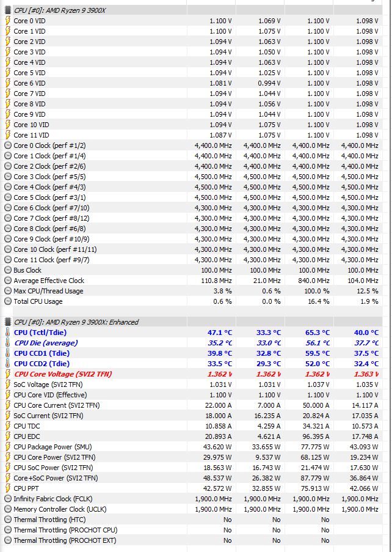Select 'CPU SoC Power (SVI2 TFN)' label
Image resolution: width=392 pixels, height=552 pixels.
coord(54,468)
